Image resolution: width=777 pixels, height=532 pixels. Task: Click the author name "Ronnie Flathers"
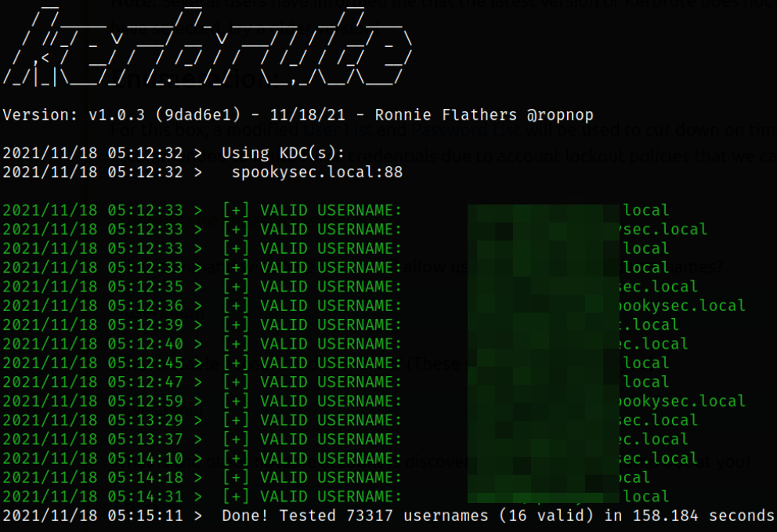click(x=446, y=115)
